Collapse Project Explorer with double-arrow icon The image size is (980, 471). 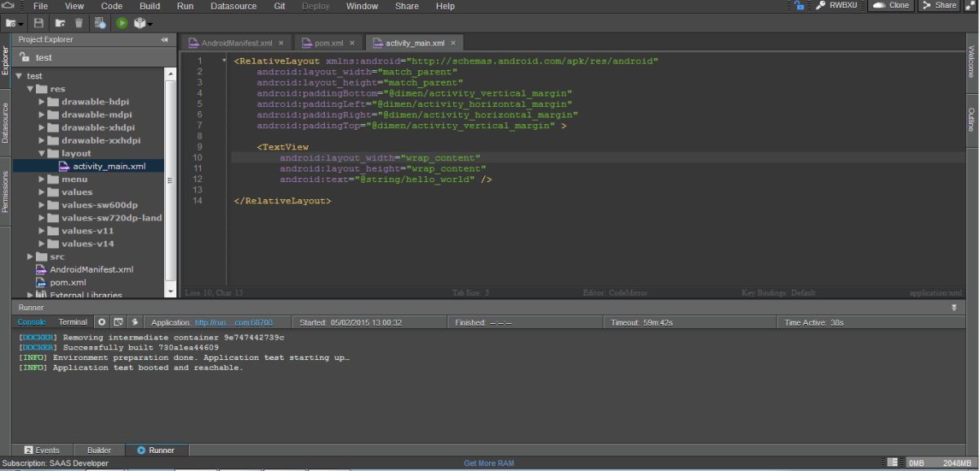(164, 39)
